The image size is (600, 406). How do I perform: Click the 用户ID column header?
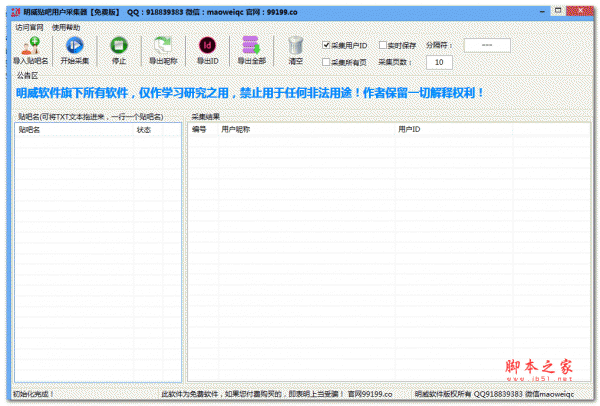point(409,130)
